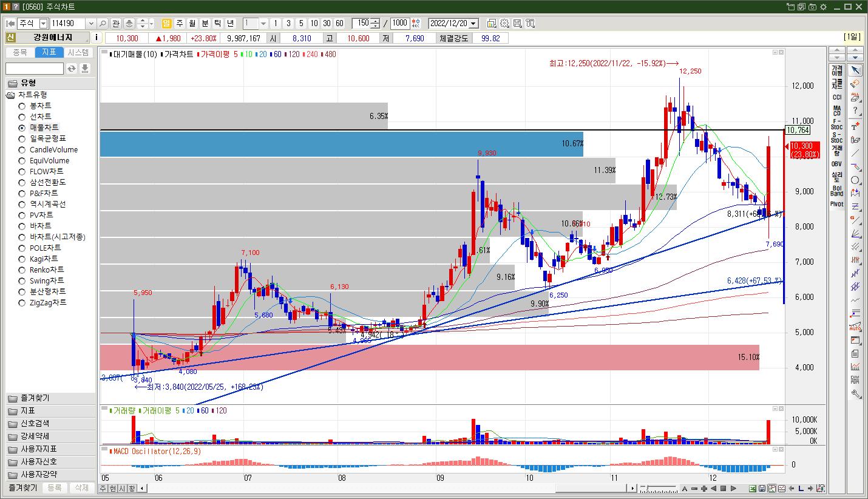
Task: Click the download arrow icon beside search box
Action: point(85,69)
